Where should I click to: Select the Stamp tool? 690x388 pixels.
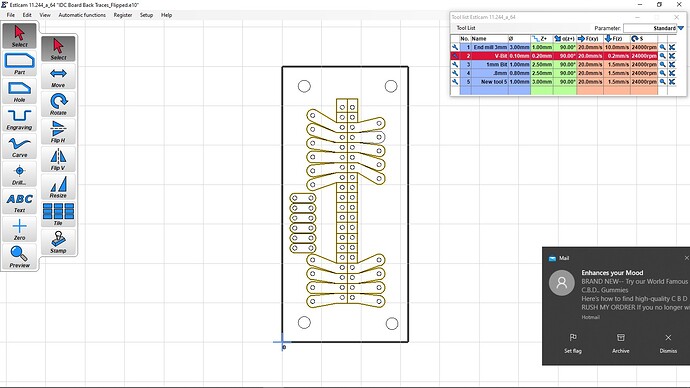(x=58, y=242)
